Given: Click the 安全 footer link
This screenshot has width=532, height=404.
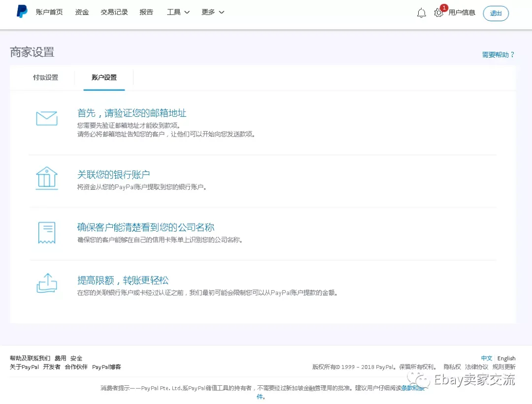Looking at the screenshot, I should pyautogui.click(x=76, y=358).
